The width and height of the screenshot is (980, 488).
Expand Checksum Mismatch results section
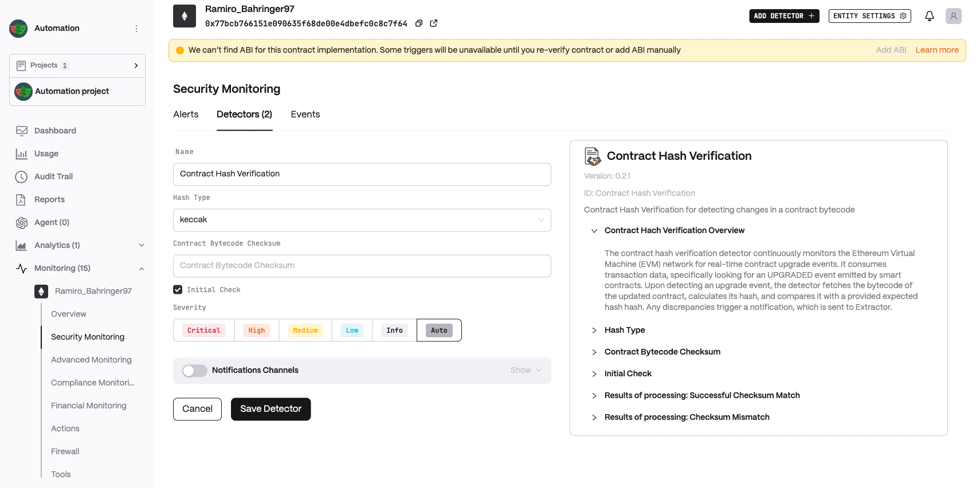(x=594, y=418)
